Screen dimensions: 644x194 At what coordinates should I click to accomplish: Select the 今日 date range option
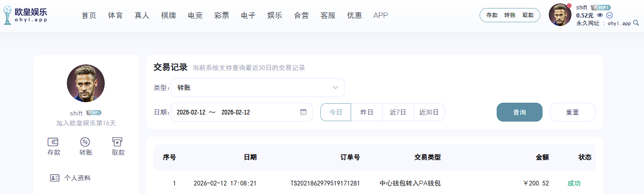point(336,112)
